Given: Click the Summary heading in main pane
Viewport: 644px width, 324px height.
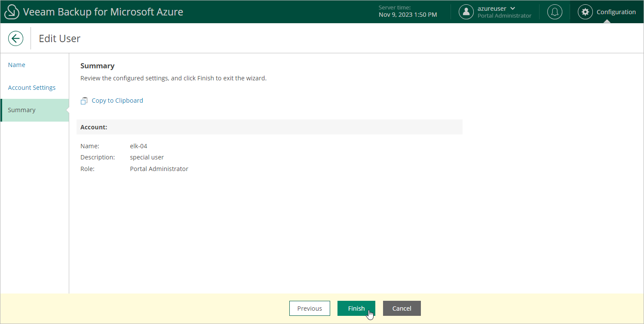Looking at the screenshot, I should (97, 66).
